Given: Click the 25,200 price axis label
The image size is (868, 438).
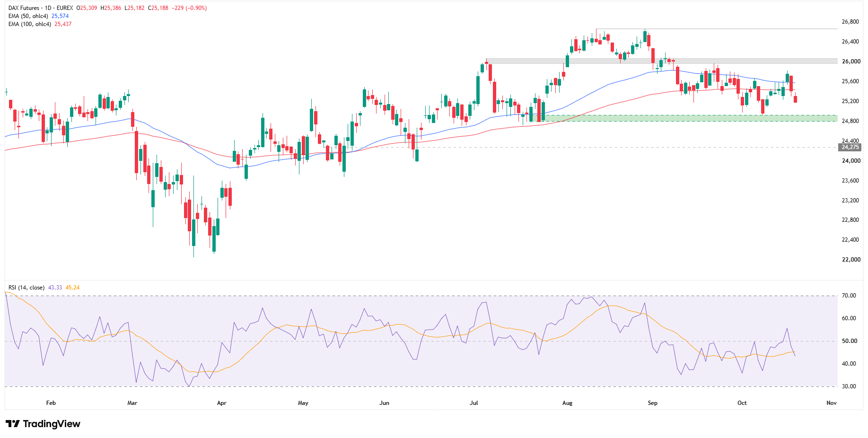Looking at the screenshot, I should point(850,101).
